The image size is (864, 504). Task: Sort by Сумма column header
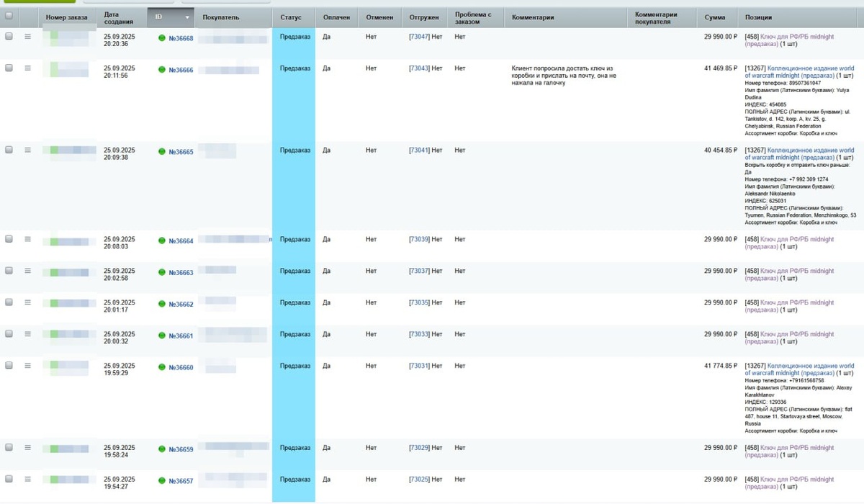coord(716,17)
